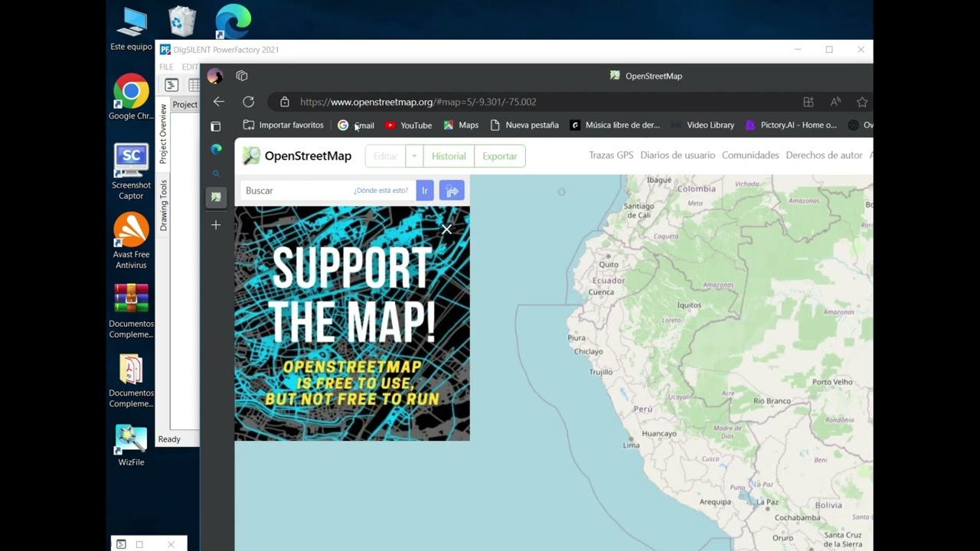The image size is (980, 551).
Task: Open Pictory.AI bookmark
Action: pyautogui.click(x=791, y=125)
